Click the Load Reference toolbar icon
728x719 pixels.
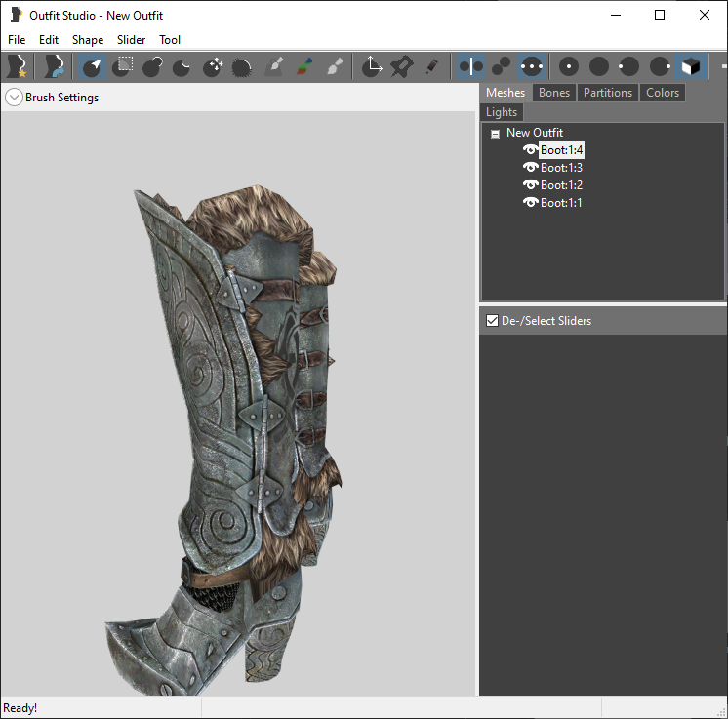54,66
